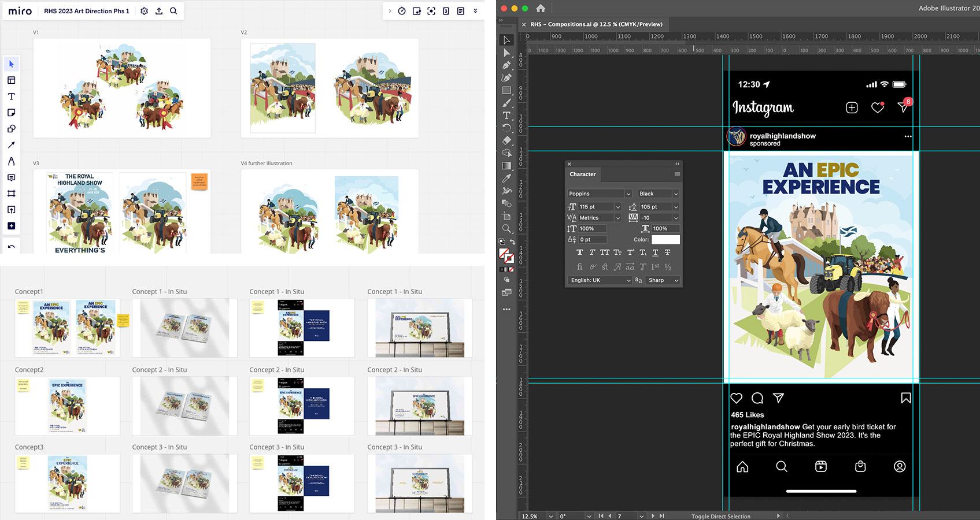980x520 pixels.
Task: Toggle Faux Italic in Character panel
Action: point(592,252)
